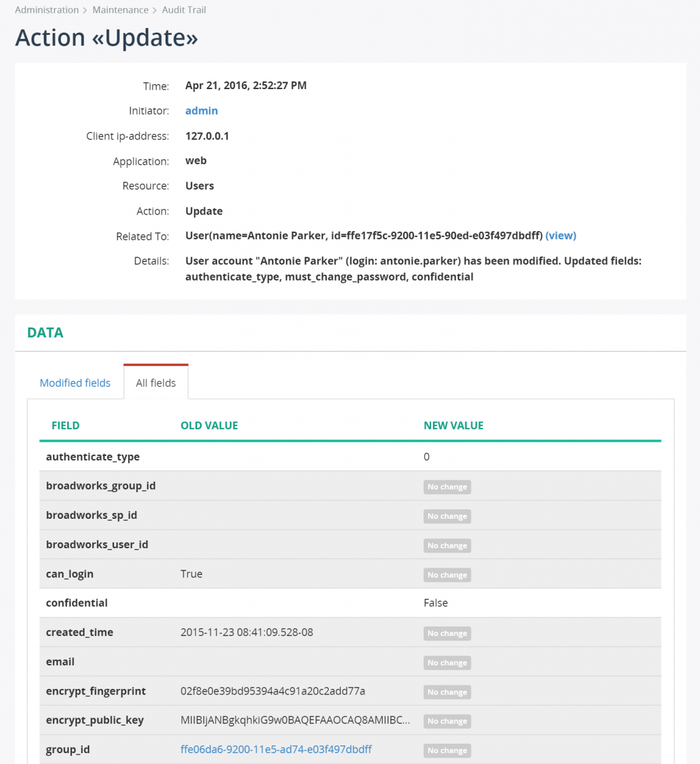Click the DATA section heading
The width and height of the screenshot is (700, 764).
(45, 332)
